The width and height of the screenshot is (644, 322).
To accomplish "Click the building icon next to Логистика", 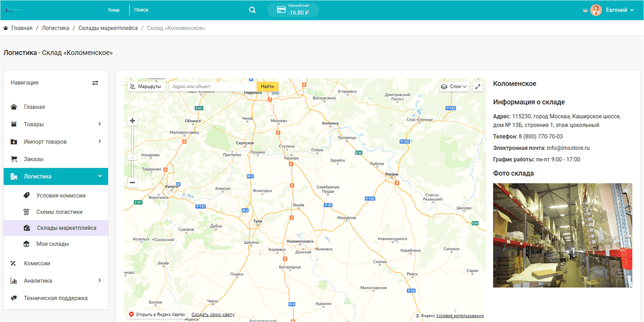I will click(14, 176).
